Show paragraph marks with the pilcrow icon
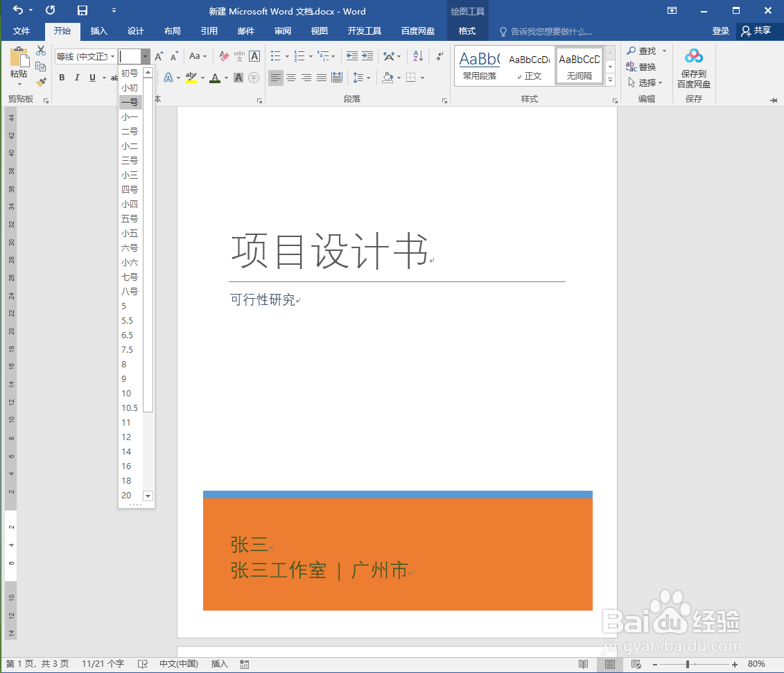784x673 pixels. [x=439, y=56]
